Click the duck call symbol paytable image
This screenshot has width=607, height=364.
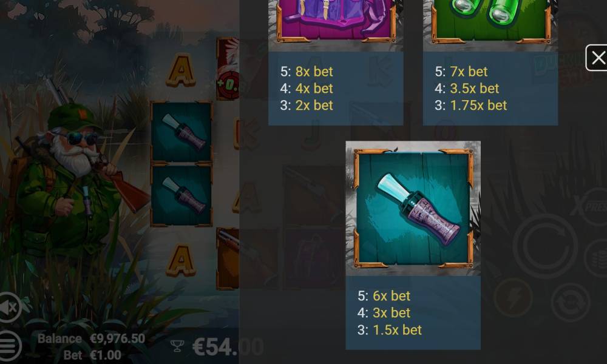[413, 208]
